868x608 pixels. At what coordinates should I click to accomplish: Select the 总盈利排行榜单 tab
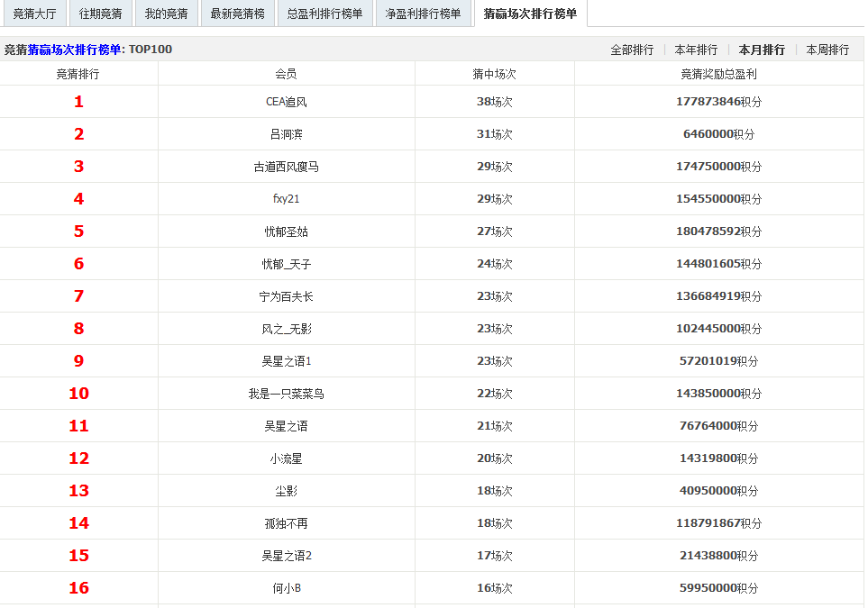click(x=324, y=14)
